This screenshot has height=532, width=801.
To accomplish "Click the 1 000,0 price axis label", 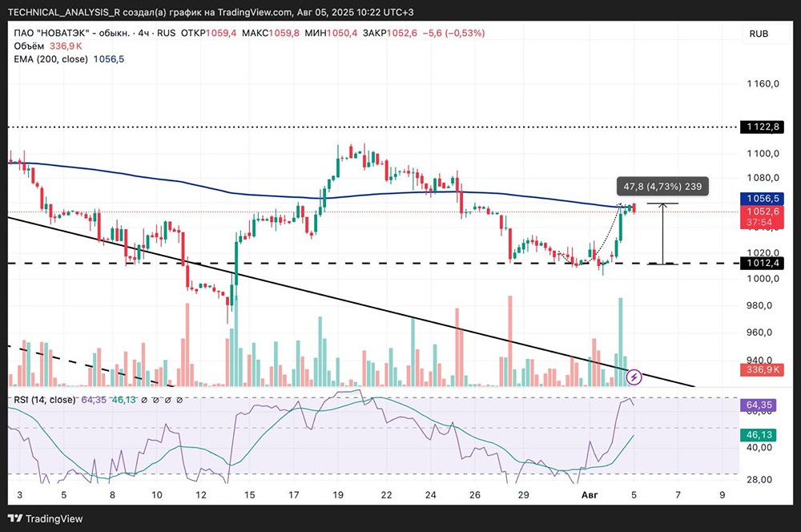I will tap(763, 279).
